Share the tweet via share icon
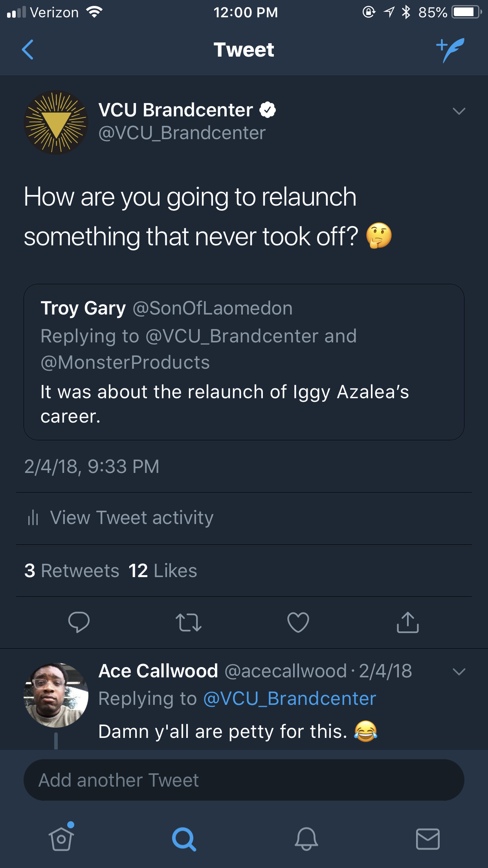 [x=407, y=622]
